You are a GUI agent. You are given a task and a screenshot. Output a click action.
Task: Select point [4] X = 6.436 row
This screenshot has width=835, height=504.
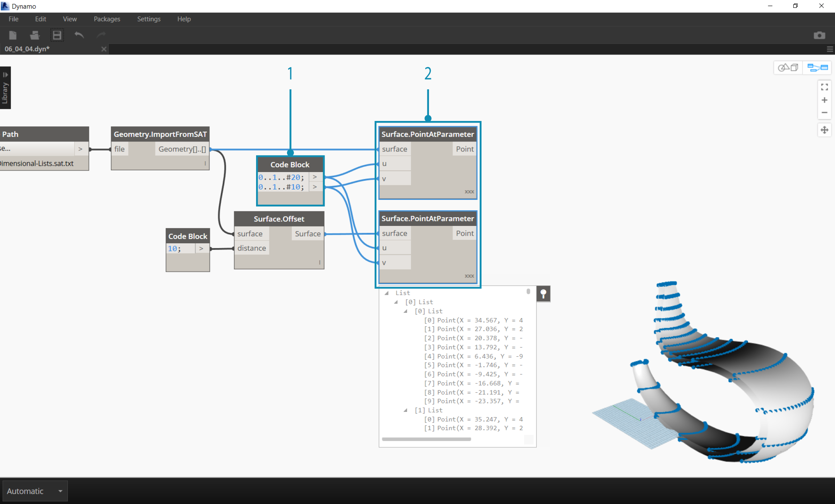tap(473, 356)
